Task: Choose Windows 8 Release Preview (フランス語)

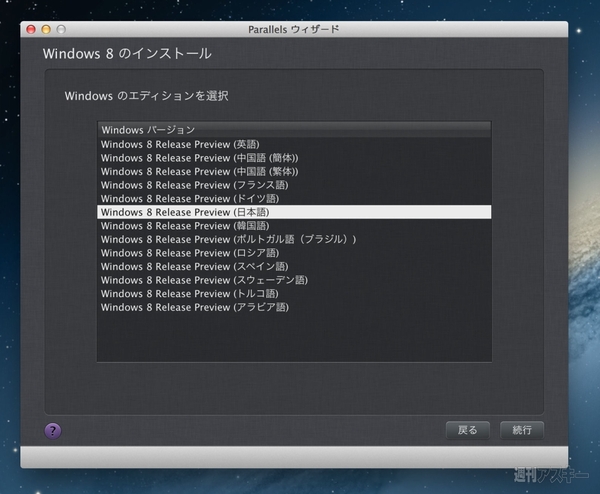Action: coord(294,185)
